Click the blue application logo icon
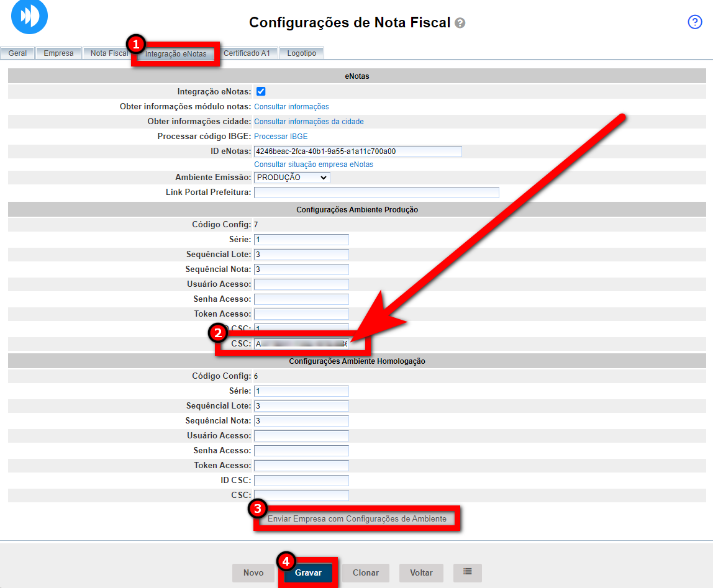The height and width of the screenshot is (588, 713). [x=29, y=16]
